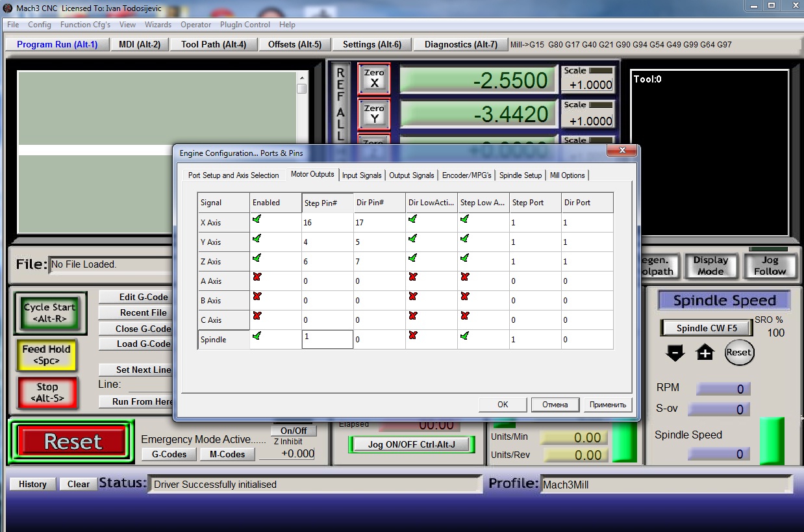Click the Set Next Line button
804x532 pixels.
(136, 370)
